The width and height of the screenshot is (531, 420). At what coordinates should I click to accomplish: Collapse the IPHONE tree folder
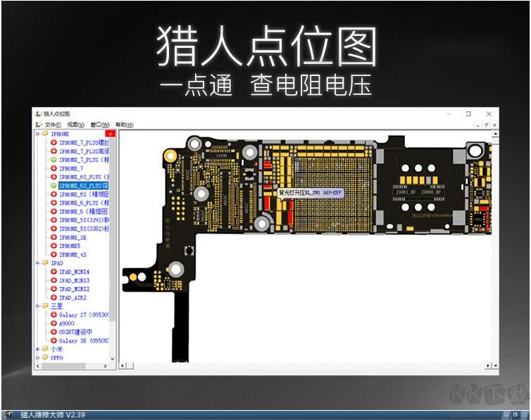point(37,134)
